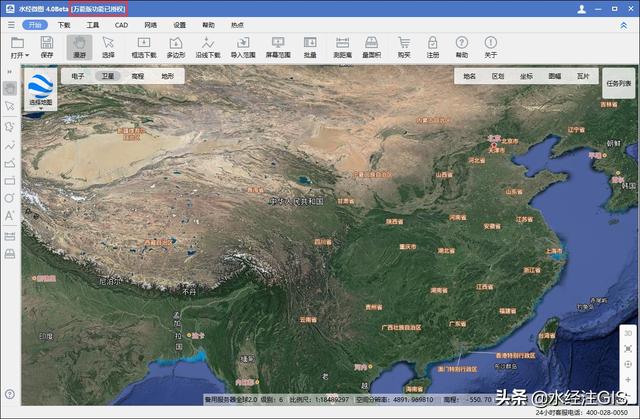The height and width of the screenshot is (419, 640).
Task: Switch map layer to 地形
Action: (167, 76)
